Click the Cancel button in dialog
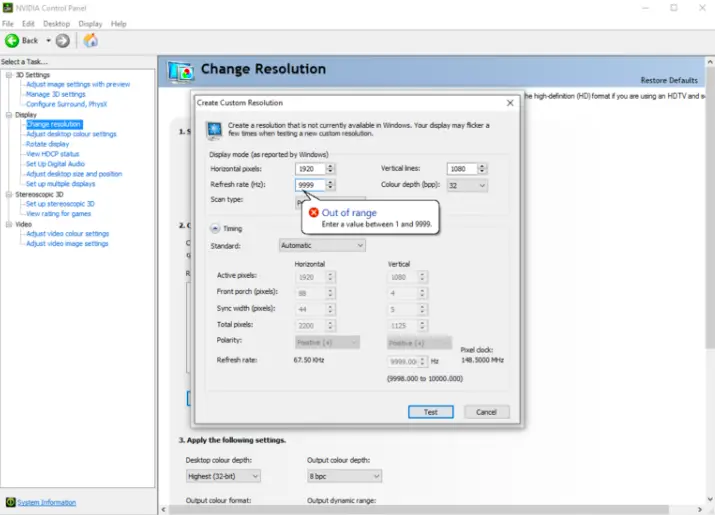 [487, 412]
